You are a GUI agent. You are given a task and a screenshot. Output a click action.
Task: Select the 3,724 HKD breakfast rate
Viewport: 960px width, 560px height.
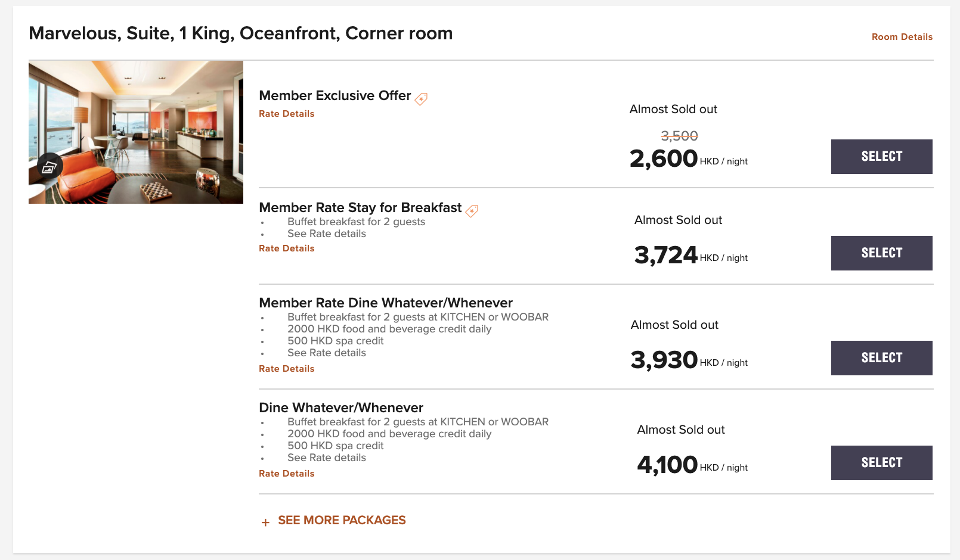(881, 253)
